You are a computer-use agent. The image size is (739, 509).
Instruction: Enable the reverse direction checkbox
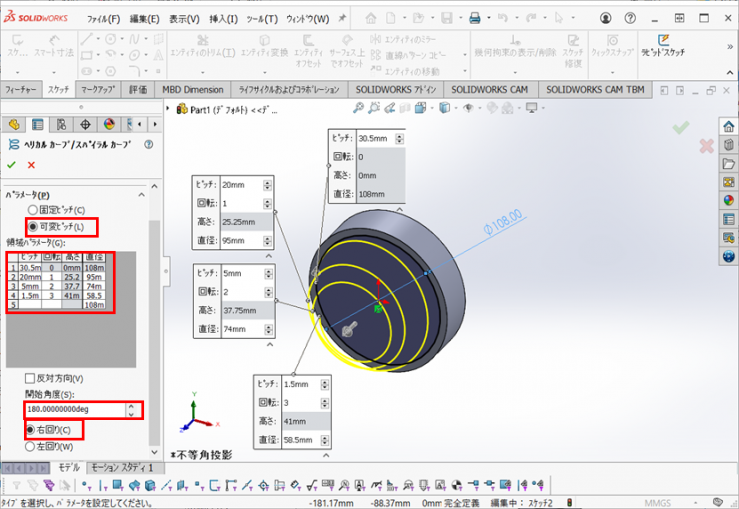click(x=30, y=378)
